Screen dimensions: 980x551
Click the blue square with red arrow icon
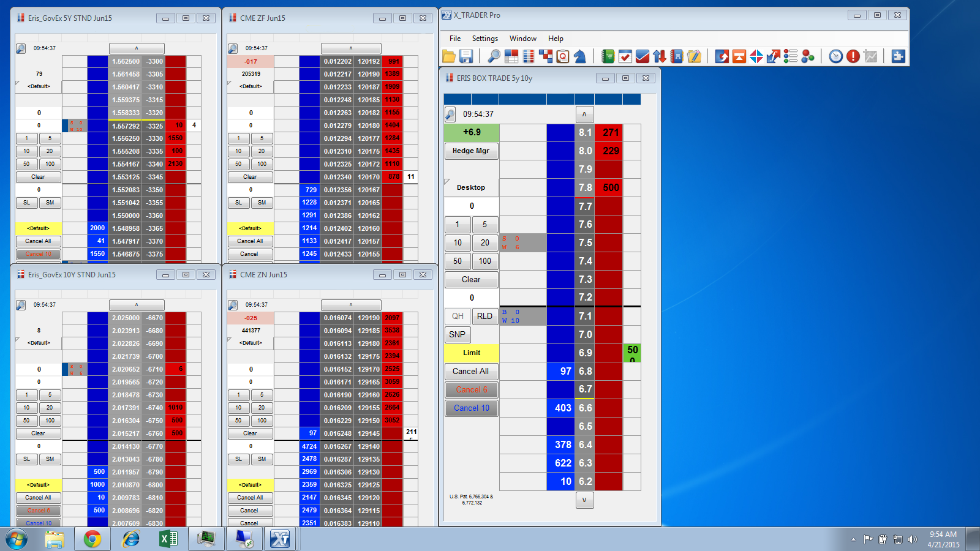click(x=722, y=56)
